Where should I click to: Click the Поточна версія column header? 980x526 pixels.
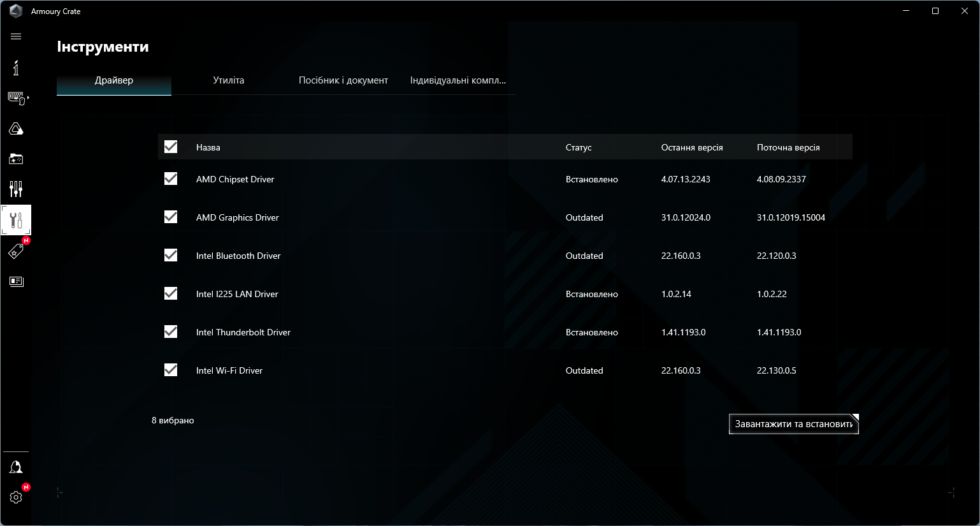(x=788, y=147)
